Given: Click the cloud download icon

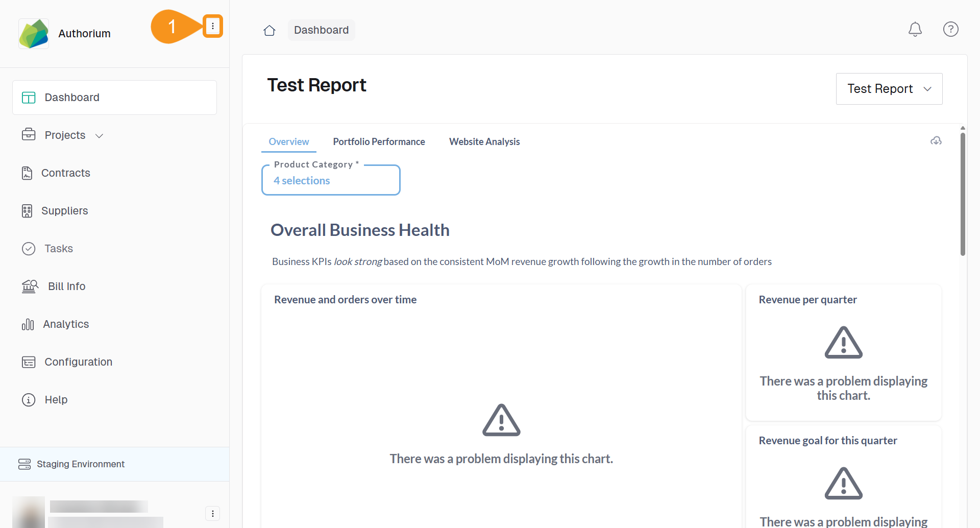Looking at the screenshot, I should [x=936, y=141].
